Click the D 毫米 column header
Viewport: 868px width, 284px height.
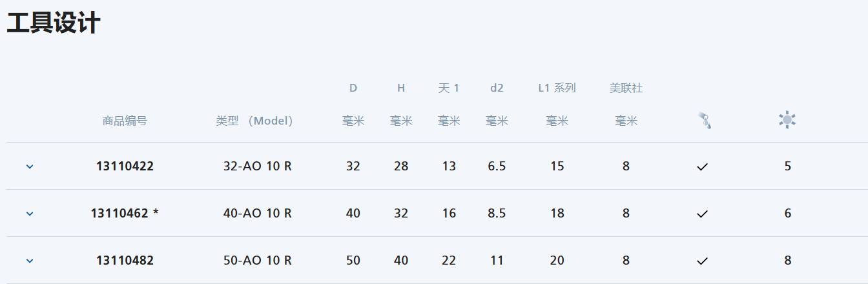pos(353,105)
